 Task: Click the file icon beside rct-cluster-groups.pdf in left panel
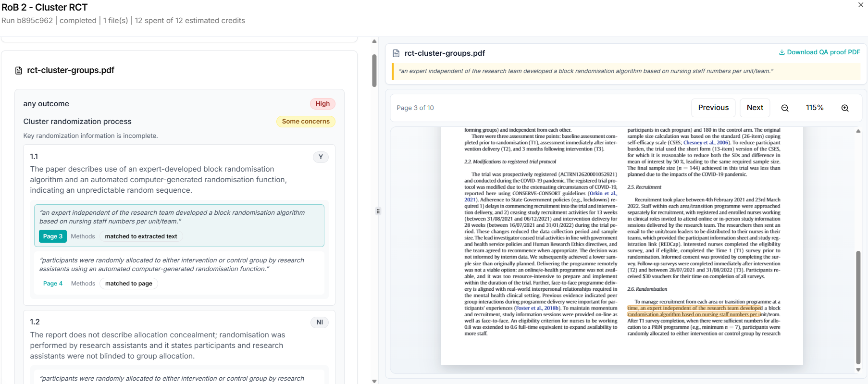(19, 71)
